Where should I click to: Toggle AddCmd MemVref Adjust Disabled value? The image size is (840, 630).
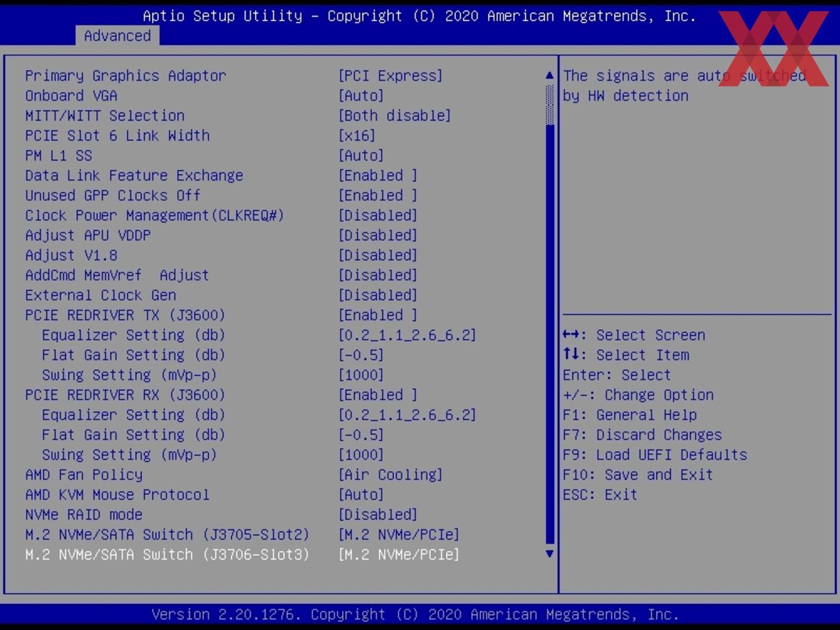coord(377,275)
